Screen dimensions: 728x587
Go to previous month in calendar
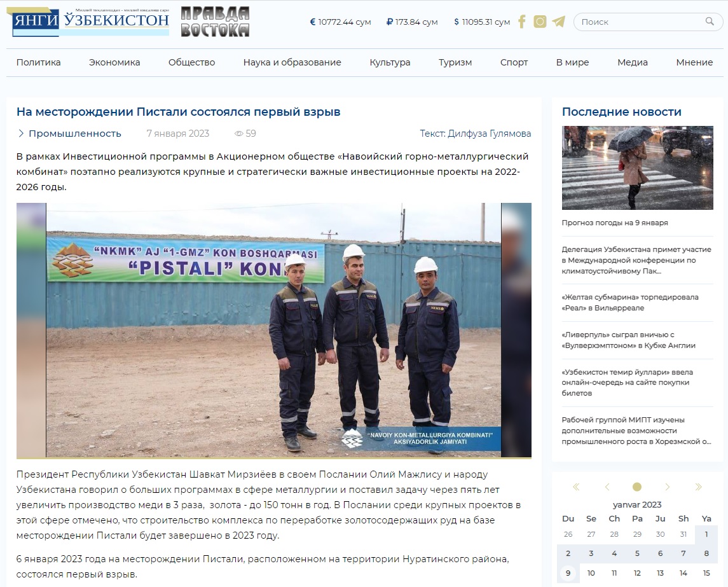point(607,487)
